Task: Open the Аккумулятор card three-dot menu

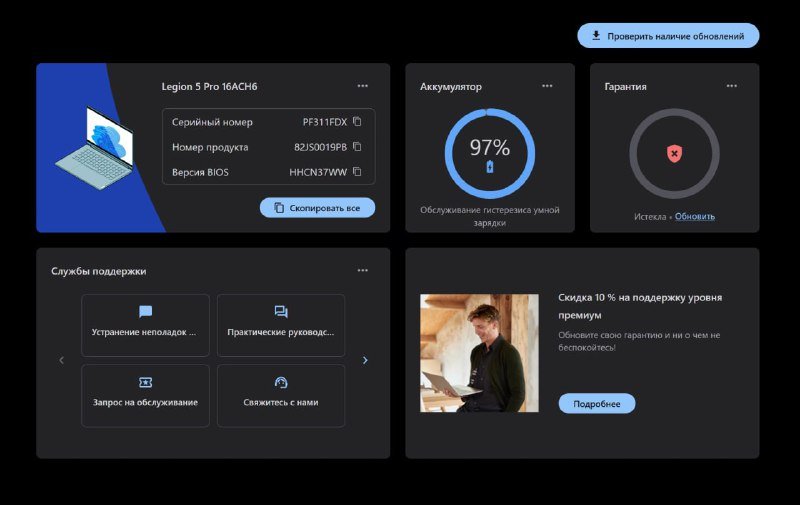Action: tap(547, 86)
